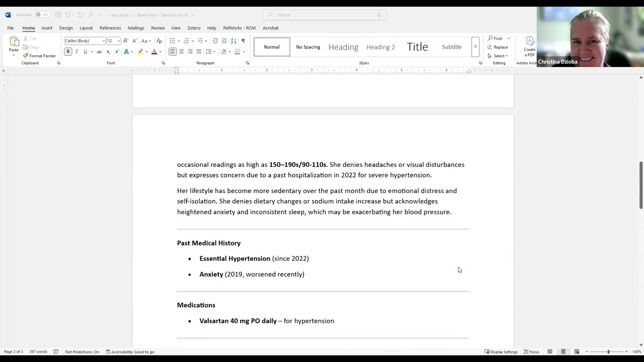Align text left
The width and height of the screenshot is (644, 362).
pos(173,52)
